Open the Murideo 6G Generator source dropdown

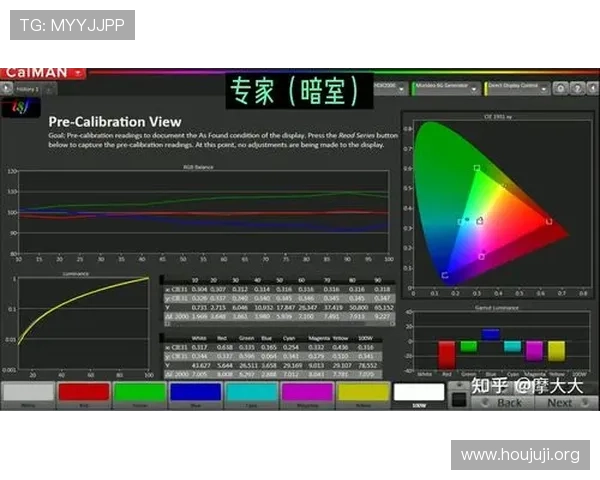click(446, 88)
